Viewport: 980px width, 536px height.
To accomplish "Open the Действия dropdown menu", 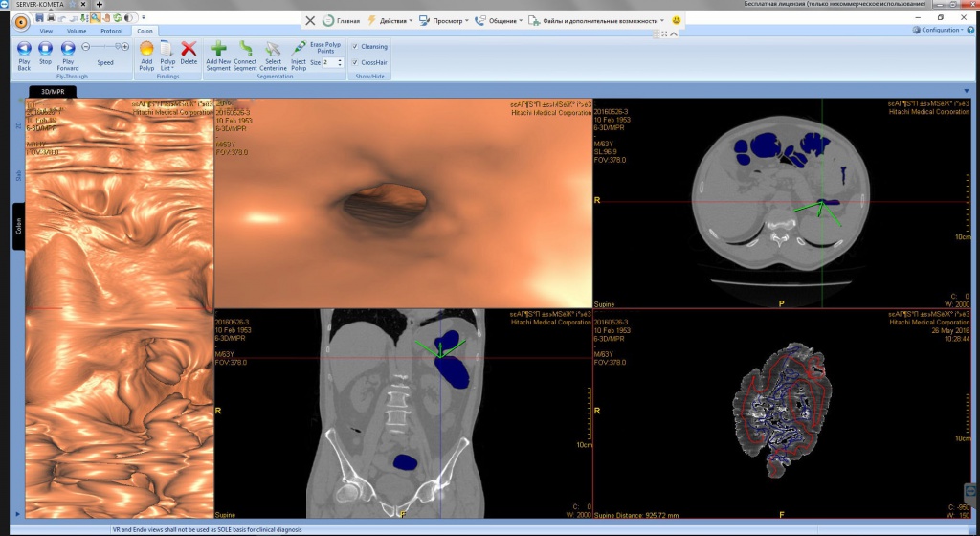I will [396, 20].
